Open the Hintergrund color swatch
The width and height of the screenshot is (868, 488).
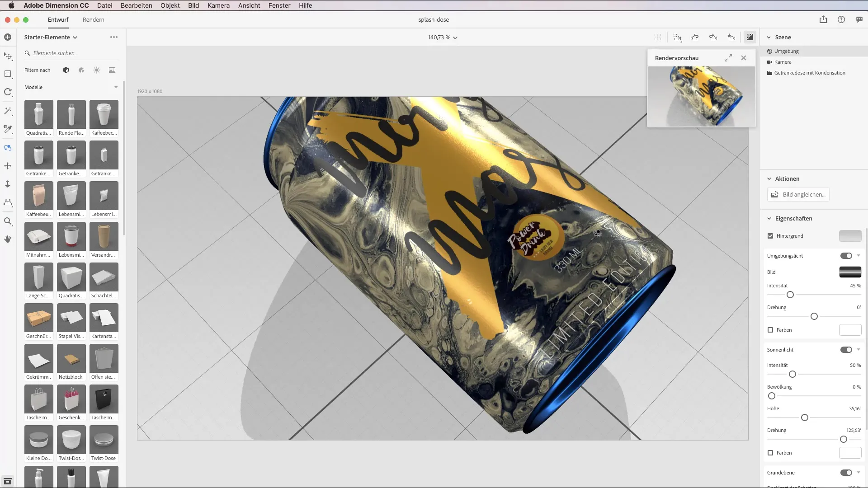click(850, 236)
